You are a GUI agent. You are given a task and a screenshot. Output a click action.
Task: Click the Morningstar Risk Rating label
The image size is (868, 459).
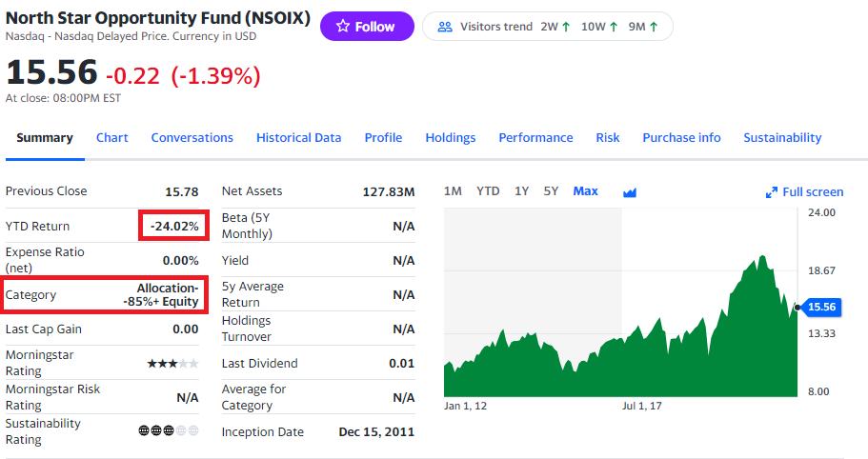[x=52, y=397]
